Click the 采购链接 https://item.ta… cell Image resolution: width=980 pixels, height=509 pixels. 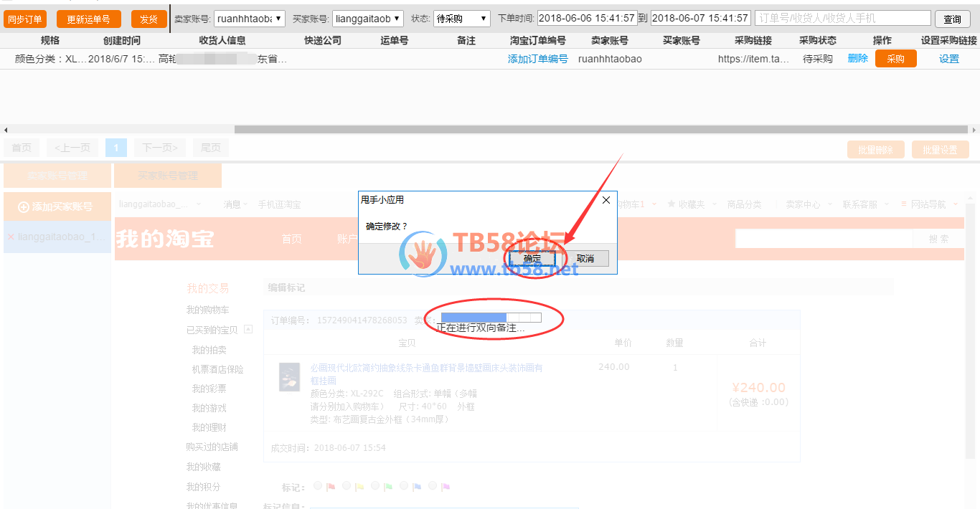[x=753, y=59]
